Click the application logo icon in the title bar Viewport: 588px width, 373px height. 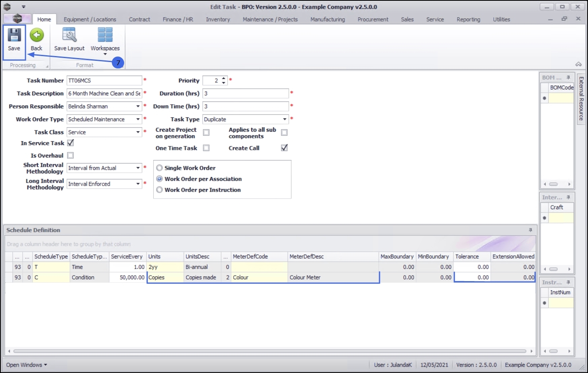tap(7, 7)
